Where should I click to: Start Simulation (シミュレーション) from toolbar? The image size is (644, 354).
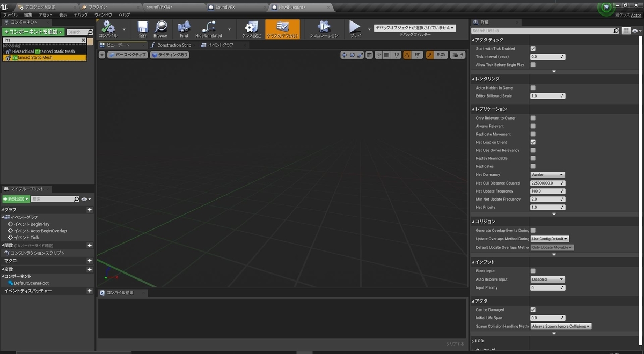324,28
